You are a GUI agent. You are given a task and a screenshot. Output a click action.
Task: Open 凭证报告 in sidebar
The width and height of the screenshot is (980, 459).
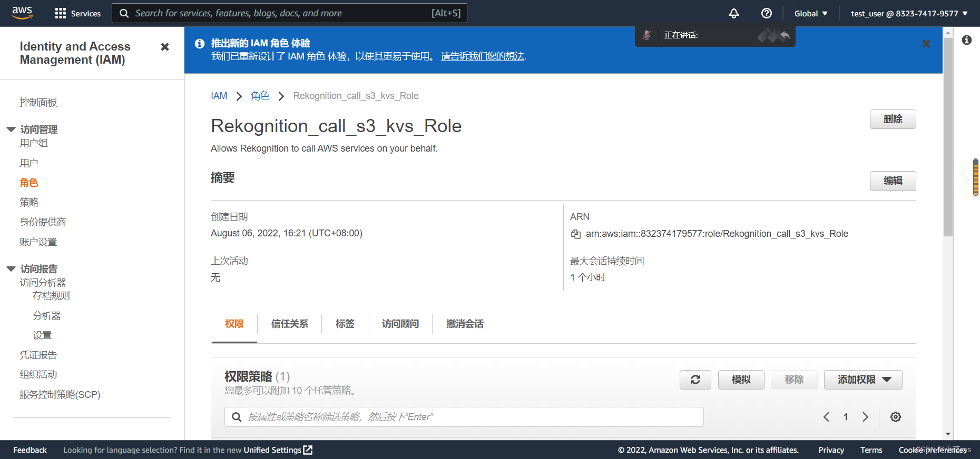tap(38, 355)
